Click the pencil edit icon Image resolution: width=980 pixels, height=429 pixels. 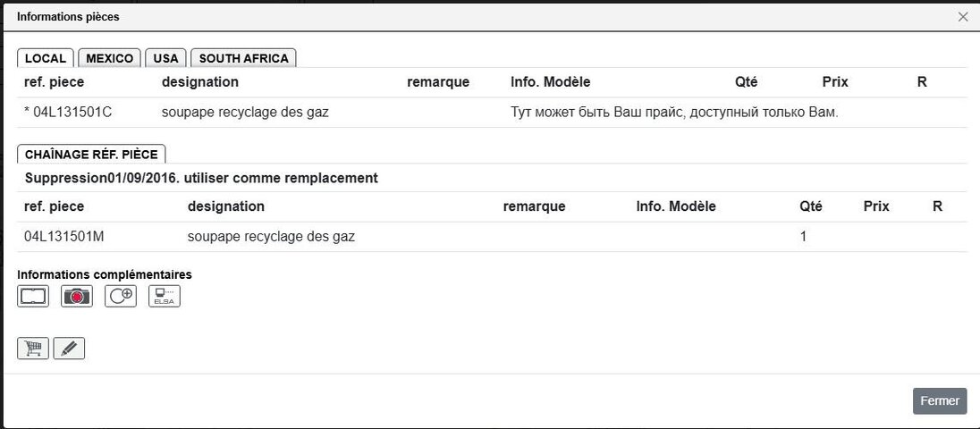pyautogui.click(x=69, y=349)
